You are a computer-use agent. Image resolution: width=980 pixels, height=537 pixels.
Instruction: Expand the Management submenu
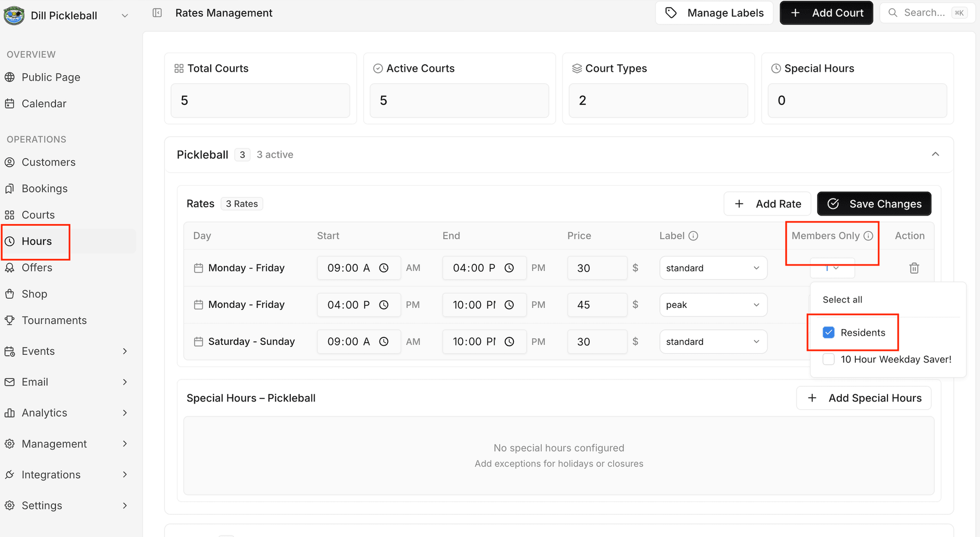[x=125, y=444]
